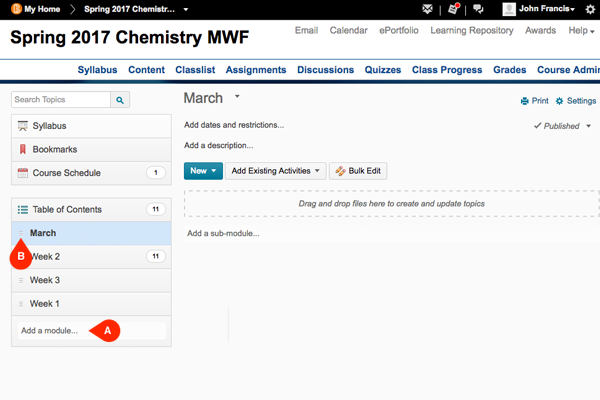Click the Bulk Edit button
Image resolution: width=600 pixels, height=400 pixels.
[x=358, y=171]
